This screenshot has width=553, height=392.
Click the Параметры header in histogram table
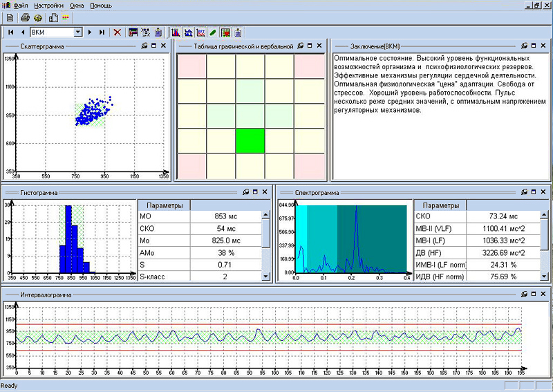tap(164, 205)
